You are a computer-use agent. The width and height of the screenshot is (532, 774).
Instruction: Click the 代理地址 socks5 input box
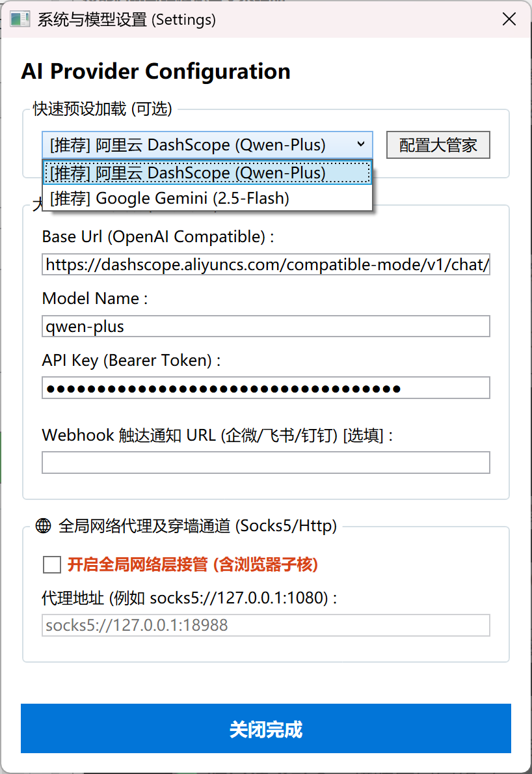click(265, 626)
